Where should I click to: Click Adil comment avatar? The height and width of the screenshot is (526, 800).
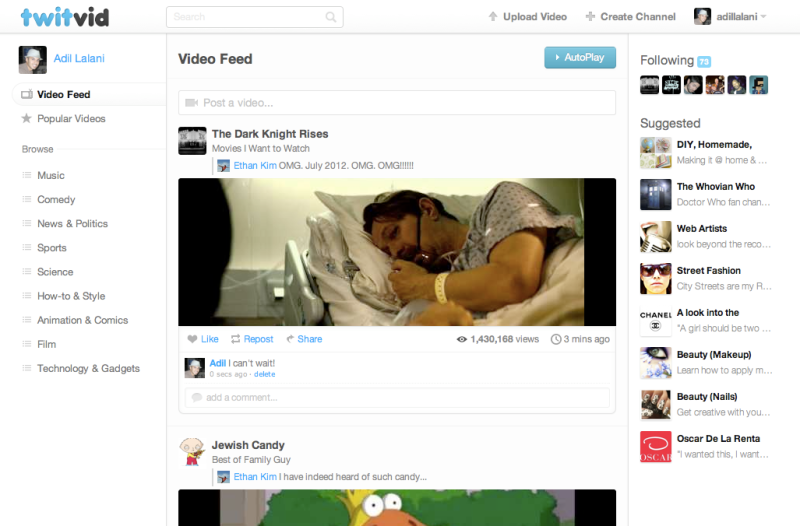pyautogui.click(x=194, y=368)
